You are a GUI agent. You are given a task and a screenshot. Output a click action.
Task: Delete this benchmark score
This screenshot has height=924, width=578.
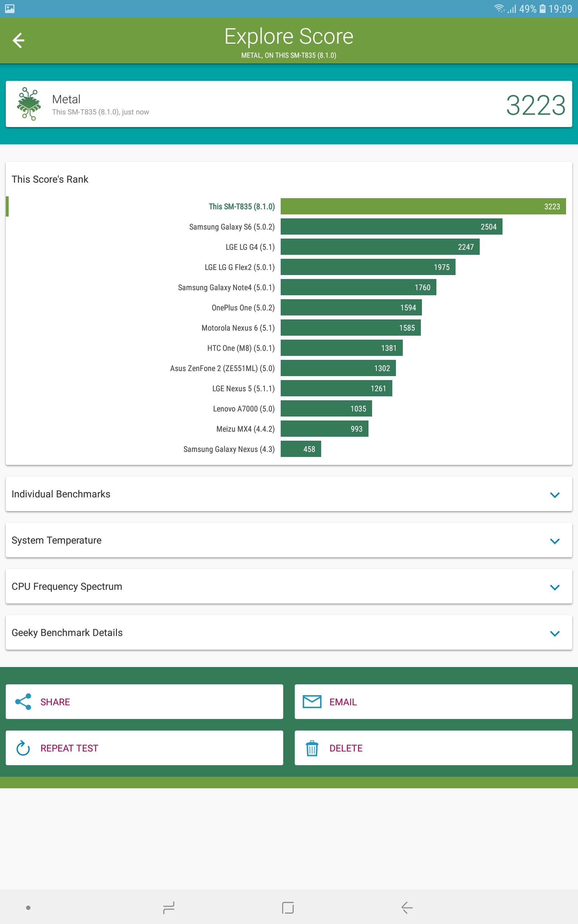pyautogui.click(x=433, y=748)
